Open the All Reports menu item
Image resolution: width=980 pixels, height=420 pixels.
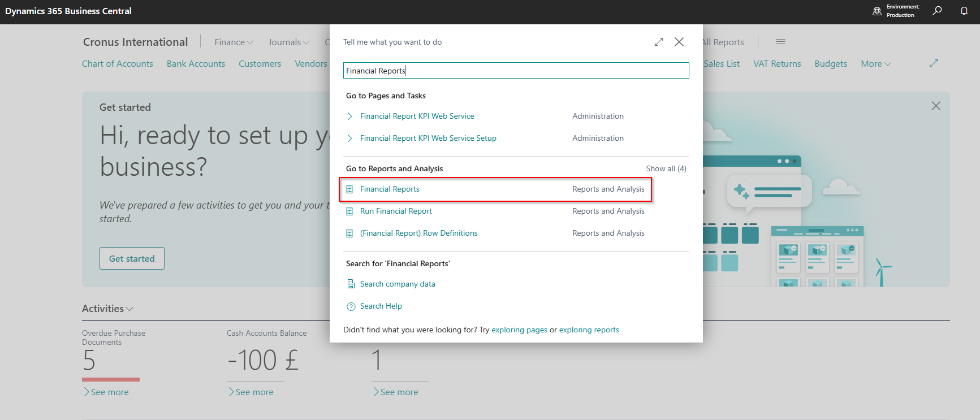tap(723, 42)
